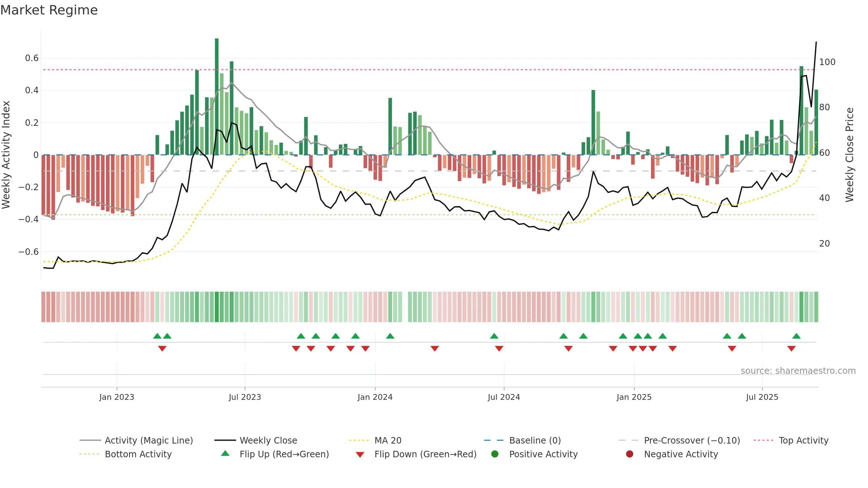Click the gap in the regime color strip
This screenshot has width=868, height=488.
click(405, 307)
